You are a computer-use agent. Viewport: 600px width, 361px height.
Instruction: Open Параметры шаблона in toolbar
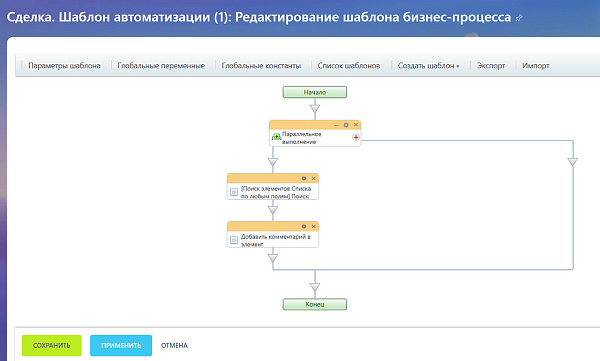64,66
